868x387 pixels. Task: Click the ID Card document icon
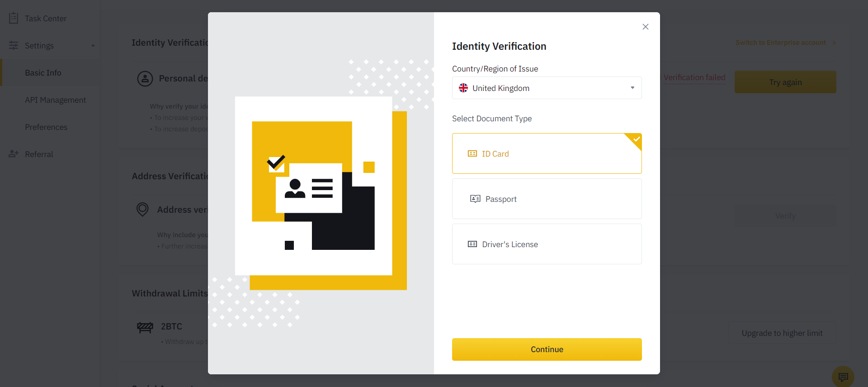[472, 153]
